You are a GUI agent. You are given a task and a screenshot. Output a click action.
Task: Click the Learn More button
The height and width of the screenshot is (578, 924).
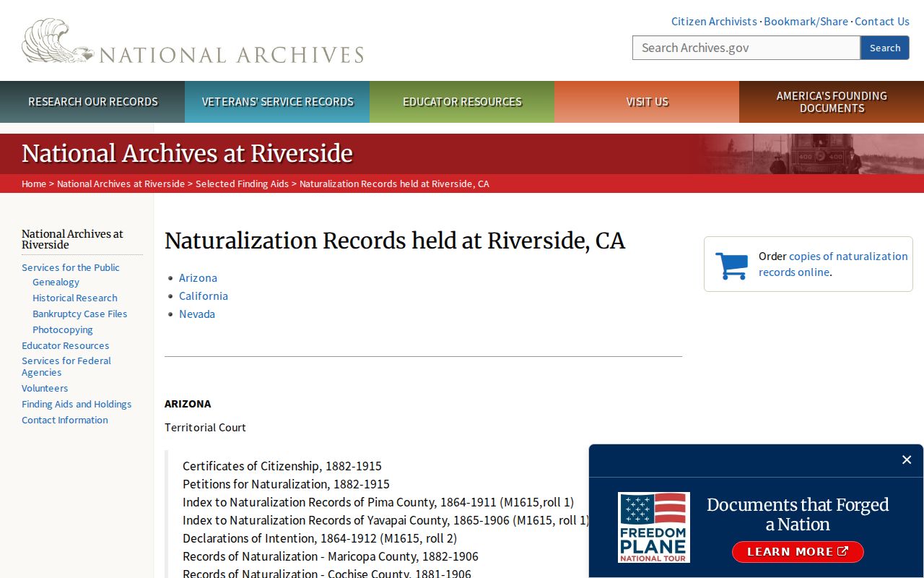[x=798, y=552]
